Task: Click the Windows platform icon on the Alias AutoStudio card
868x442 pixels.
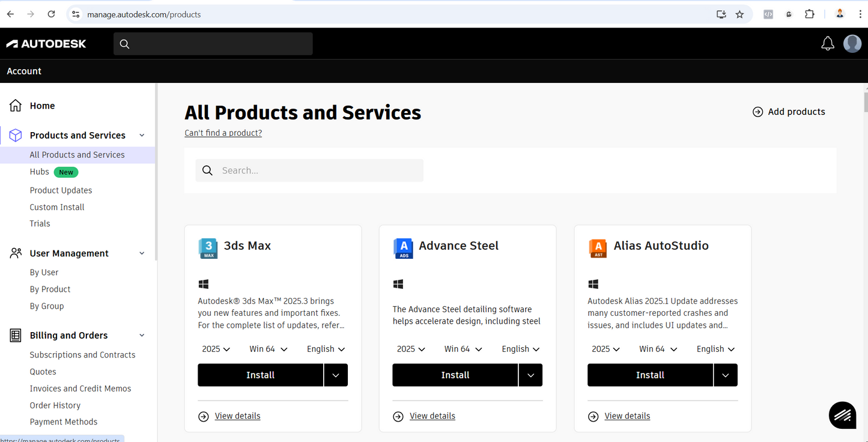Action: click(593, 284)
